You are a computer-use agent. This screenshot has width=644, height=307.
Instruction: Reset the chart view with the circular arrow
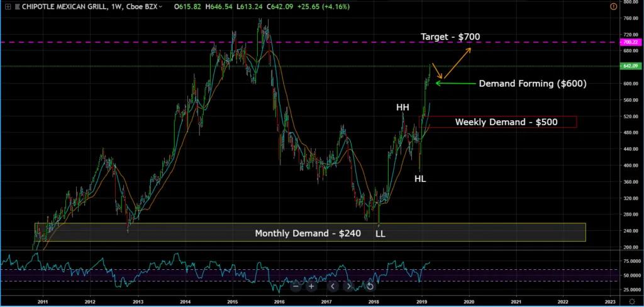[x=370, y=286]
